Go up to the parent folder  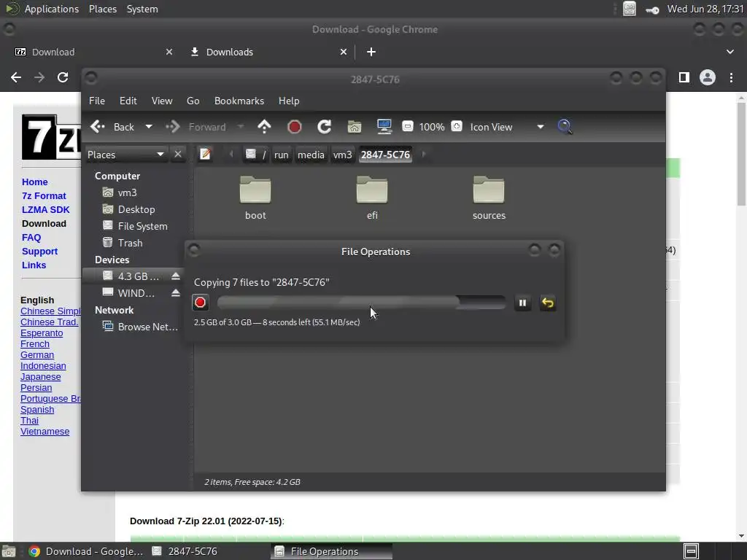click(264, 127)
